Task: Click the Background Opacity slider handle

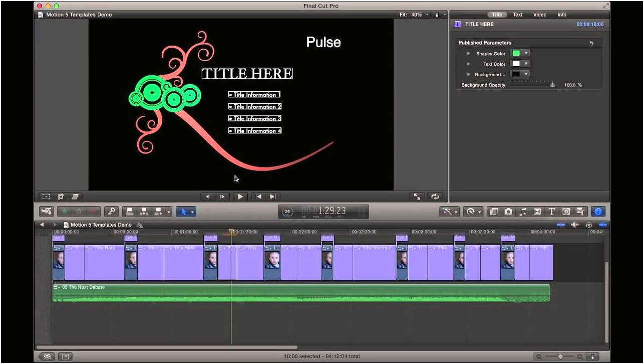Action: [552, 85]
